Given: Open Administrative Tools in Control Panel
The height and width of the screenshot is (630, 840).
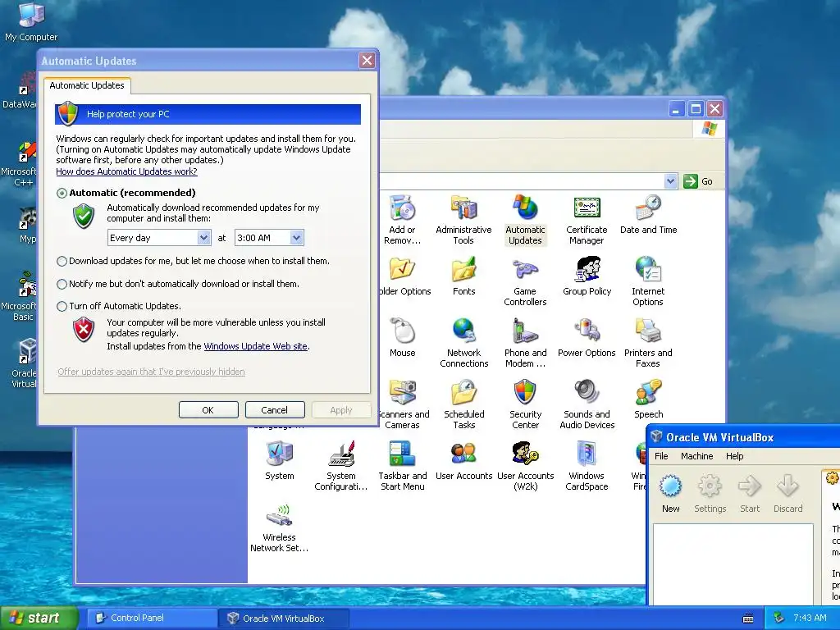Looking at the screenshot, I should [x=463, y=220].
